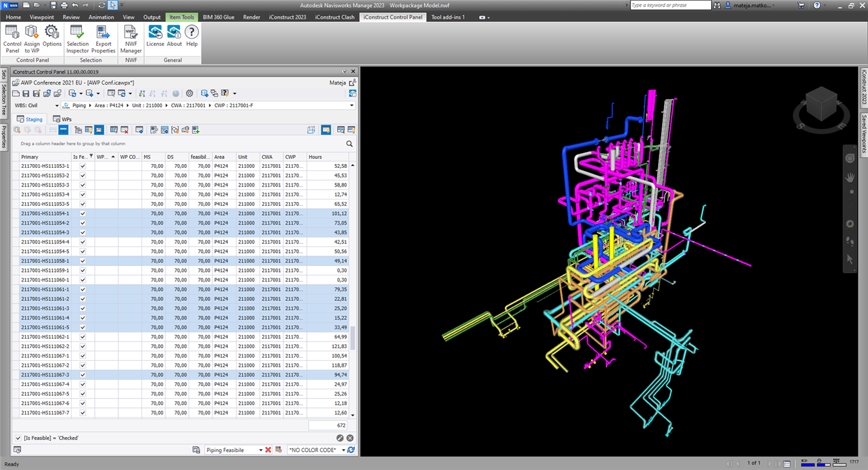The width and height of the screenshot is (868, 470).
Task: Click the Undo arrow in the quick access toolbar
Action: coord(75,5)
